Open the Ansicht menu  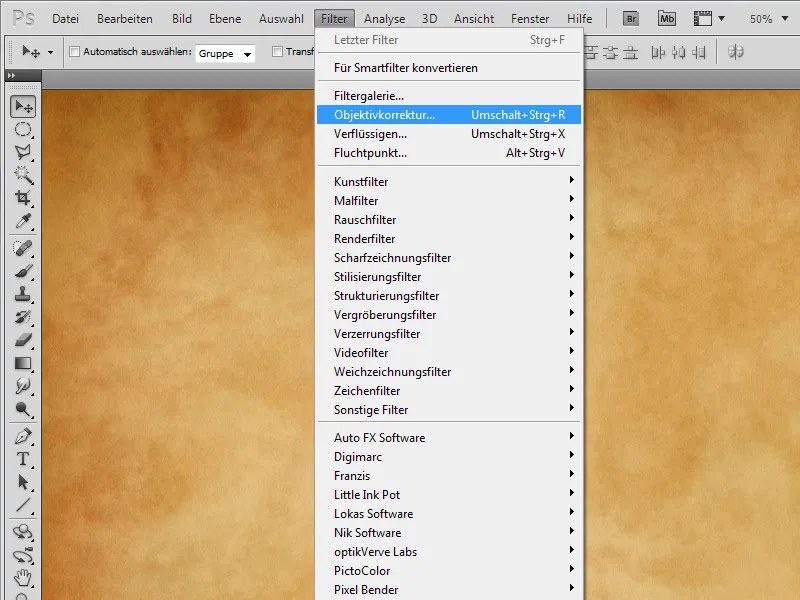pyautogui.click(x=474, y=19)
